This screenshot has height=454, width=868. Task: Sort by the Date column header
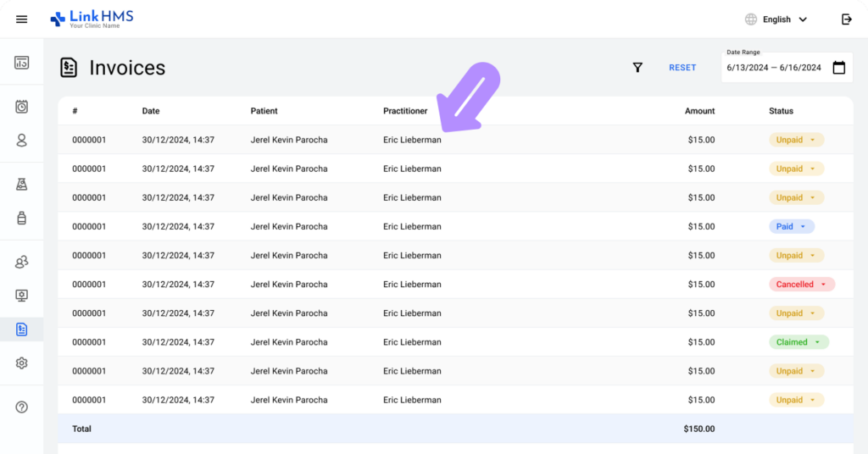click(x=151, y=111)
